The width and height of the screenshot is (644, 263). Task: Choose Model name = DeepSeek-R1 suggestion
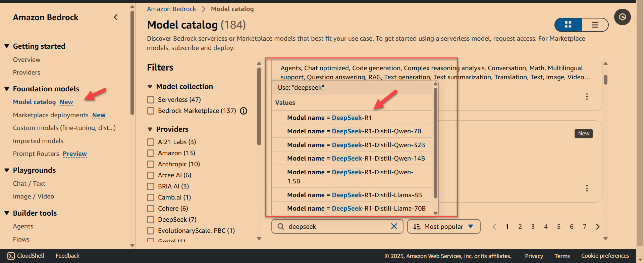pyautogui.click(x=352, y=118)
